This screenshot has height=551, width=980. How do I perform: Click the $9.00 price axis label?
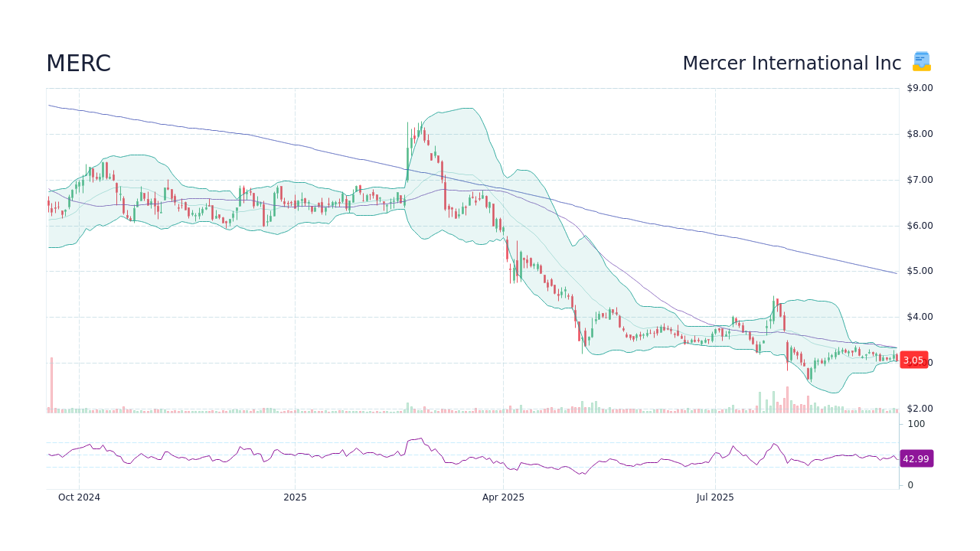(920, 88)
